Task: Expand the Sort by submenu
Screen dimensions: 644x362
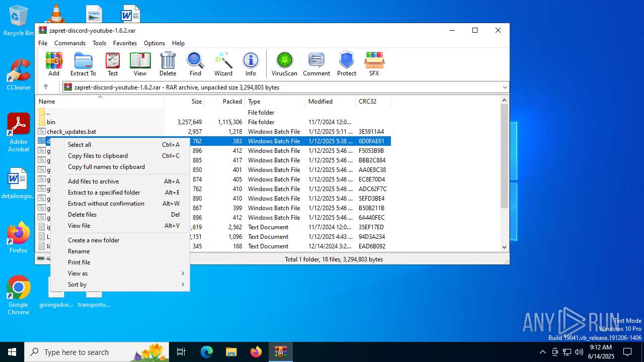Action: coord(120,285)
